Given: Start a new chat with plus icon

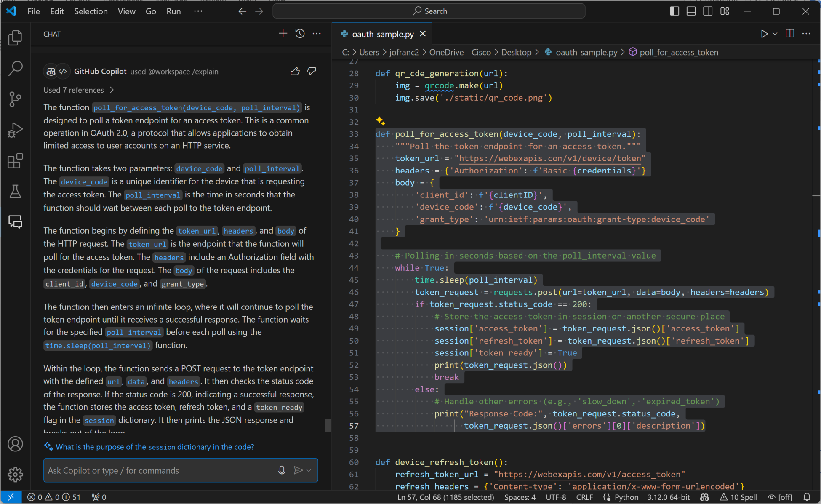Looking at the screenshot, I should tap(283, 34).
